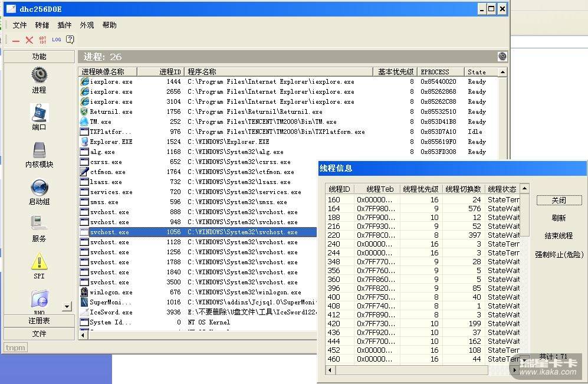Click the TM.exe process icon
588x384 pixels.
click(84, 122)
